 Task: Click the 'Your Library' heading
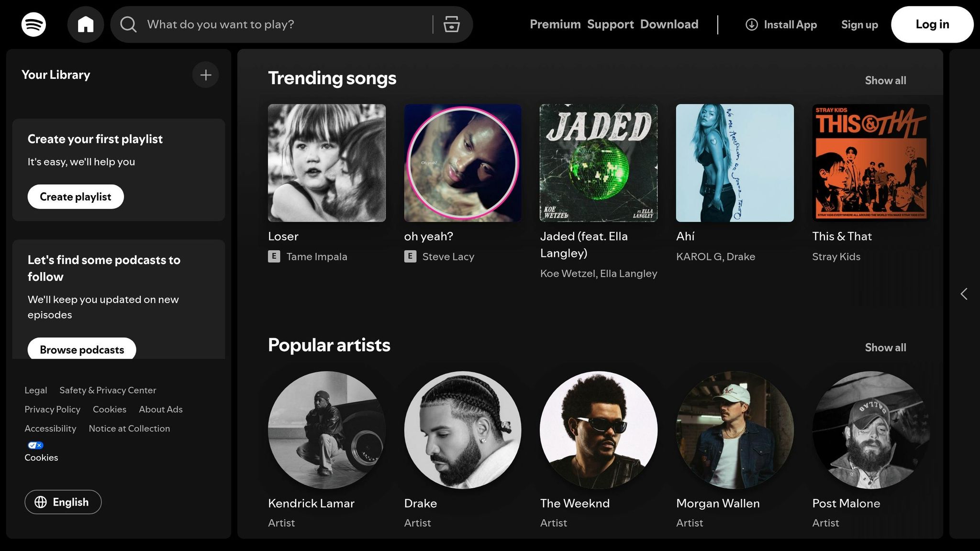point(56,75)
